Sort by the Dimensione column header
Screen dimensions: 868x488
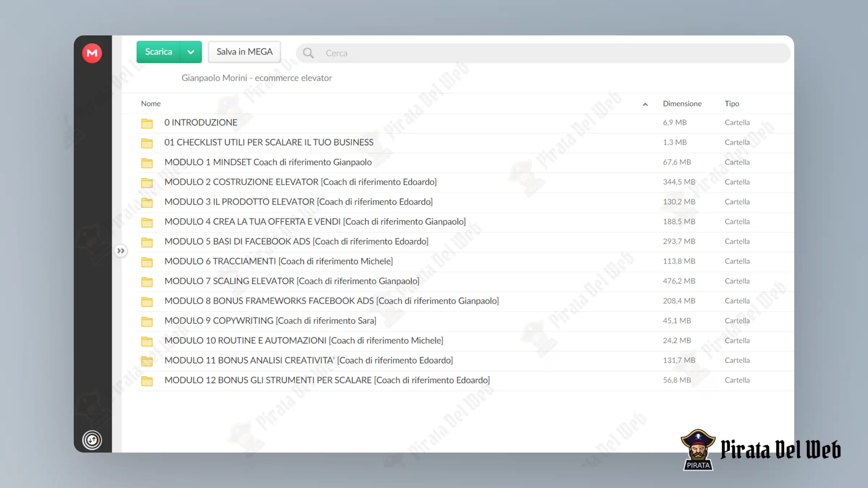[682, 103]
